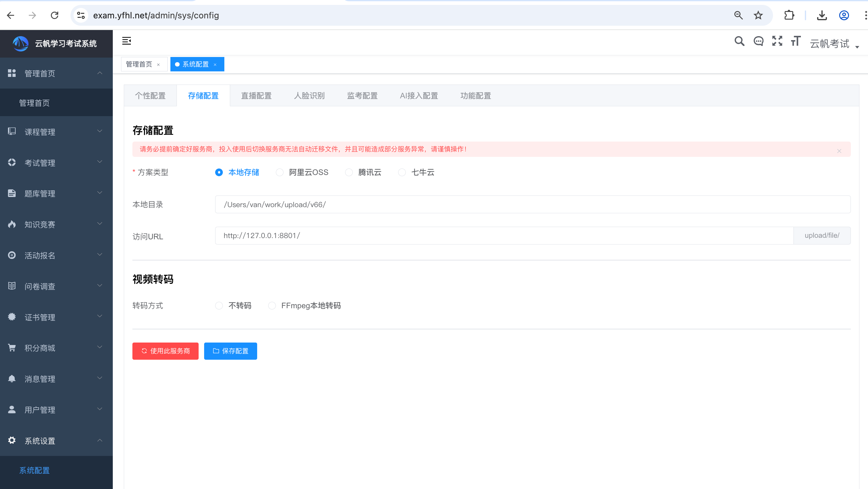Expand the 用户管理 menu chevron
Screen dimensions: 868x489
tap(100, 409)
